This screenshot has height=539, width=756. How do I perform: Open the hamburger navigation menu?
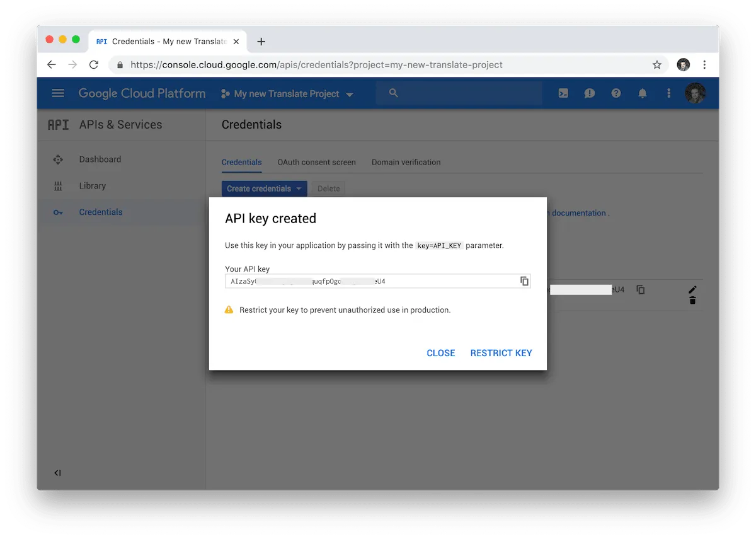click(x=58, y=93)
